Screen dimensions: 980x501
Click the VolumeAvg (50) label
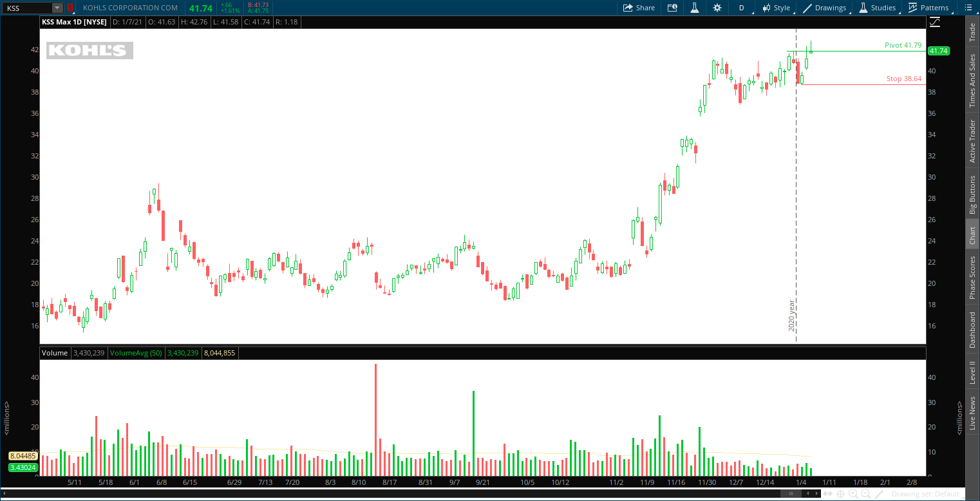137,353
